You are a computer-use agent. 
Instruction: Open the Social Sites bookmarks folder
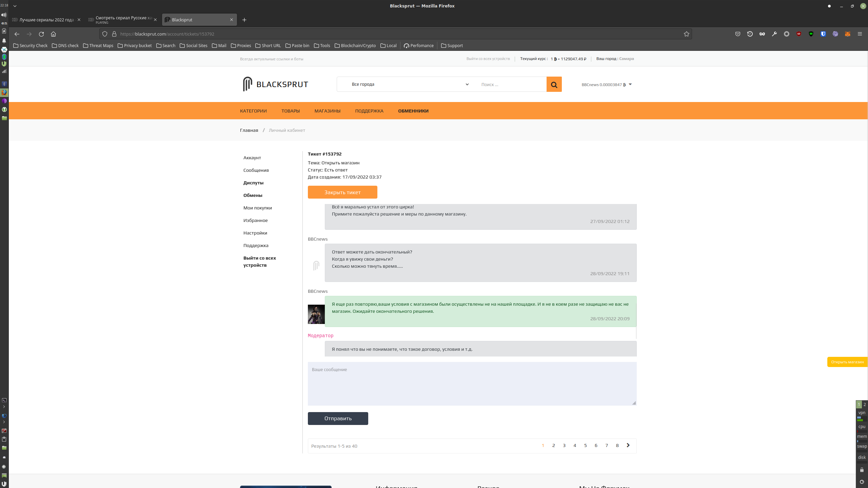(193, 46)
